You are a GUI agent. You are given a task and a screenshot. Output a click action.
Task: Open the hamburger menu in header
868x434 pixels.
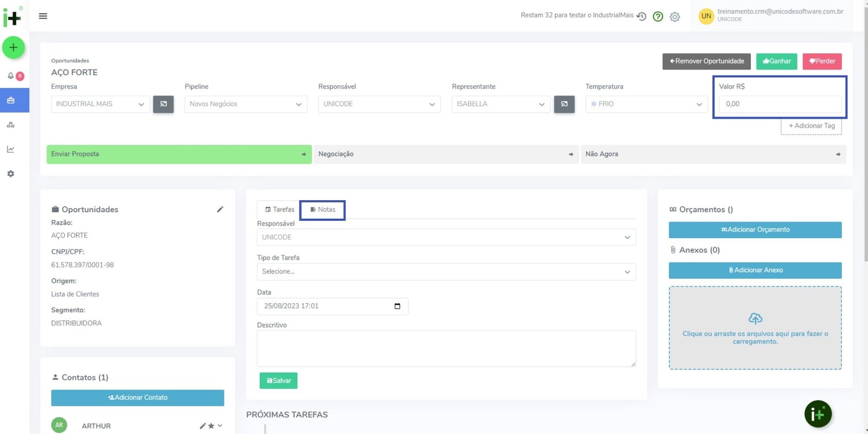(x=43, y=16)
